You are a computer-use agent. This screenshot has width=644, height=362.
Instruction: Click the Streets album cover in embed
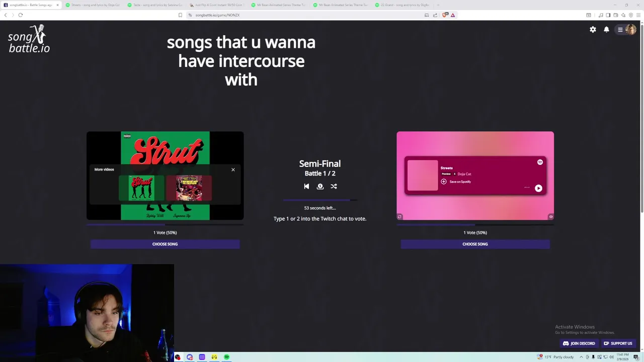pos(423,175)
